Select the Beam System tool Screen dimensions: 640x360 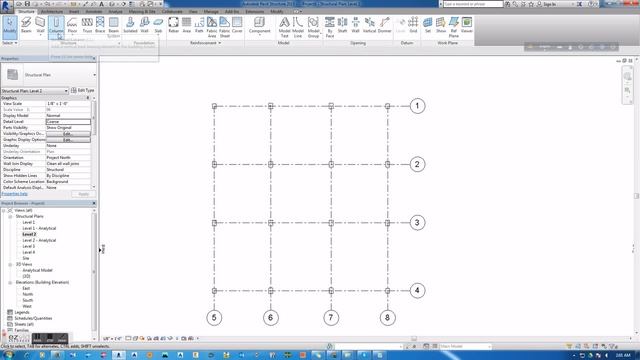pos(113,27)
